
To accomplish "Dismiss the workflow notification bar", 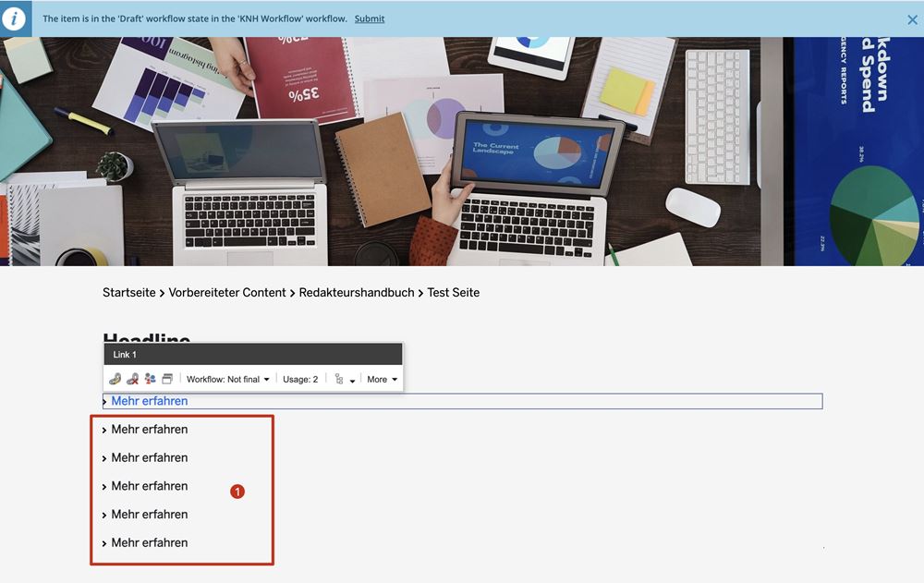I will 912,19.
